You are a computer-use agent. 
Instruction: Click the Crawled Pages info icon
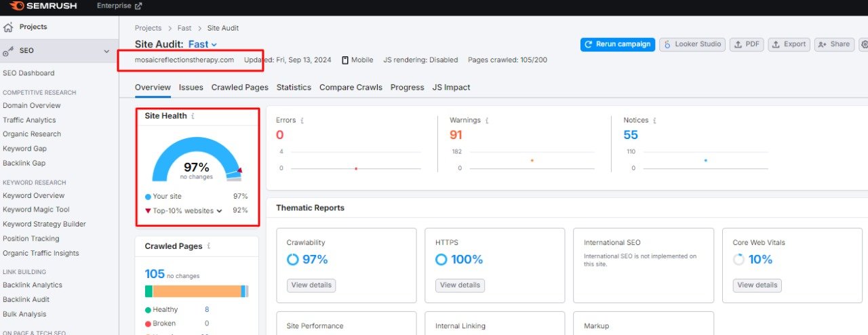click(209, 246)
